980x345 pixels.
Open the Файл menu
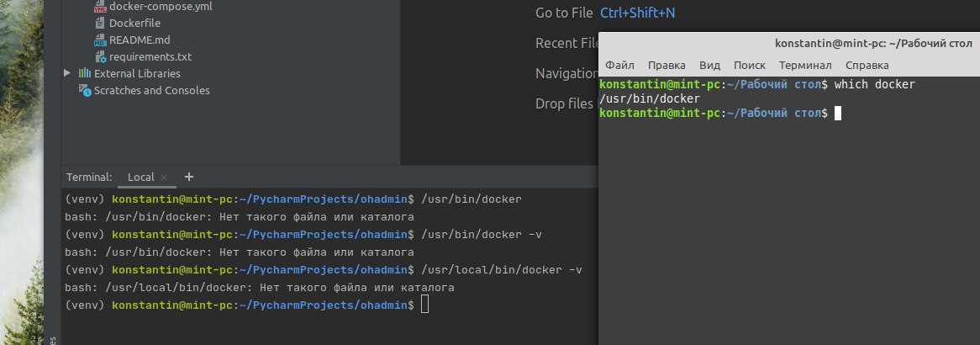[619, 66]
